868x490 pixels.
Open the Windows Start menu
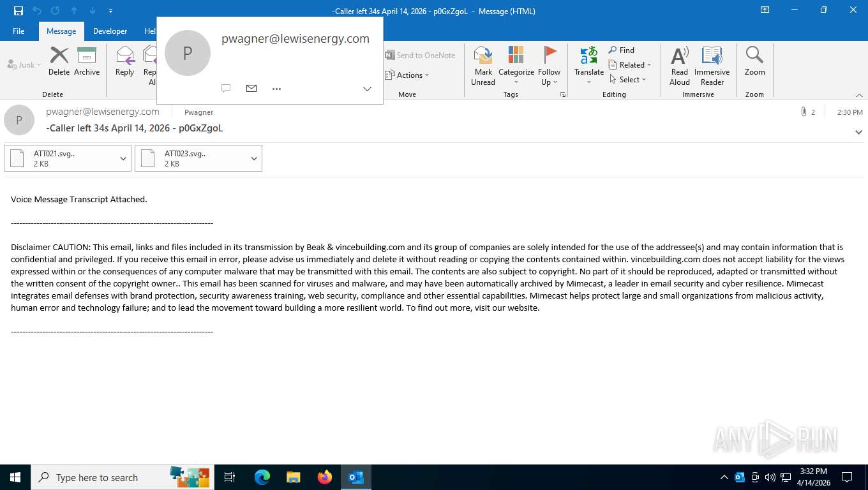[x=15, y=477]
